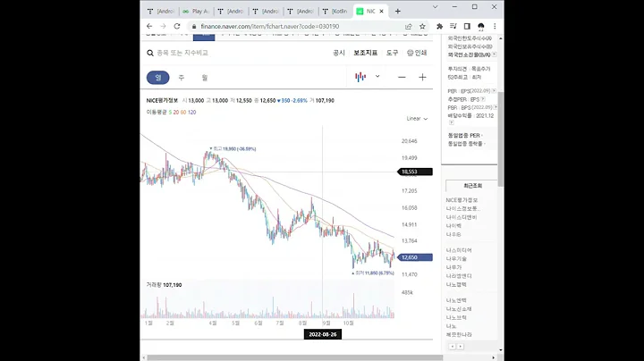
Task: Click the help icon beside 배당수익률
Action: coord(452,122)
